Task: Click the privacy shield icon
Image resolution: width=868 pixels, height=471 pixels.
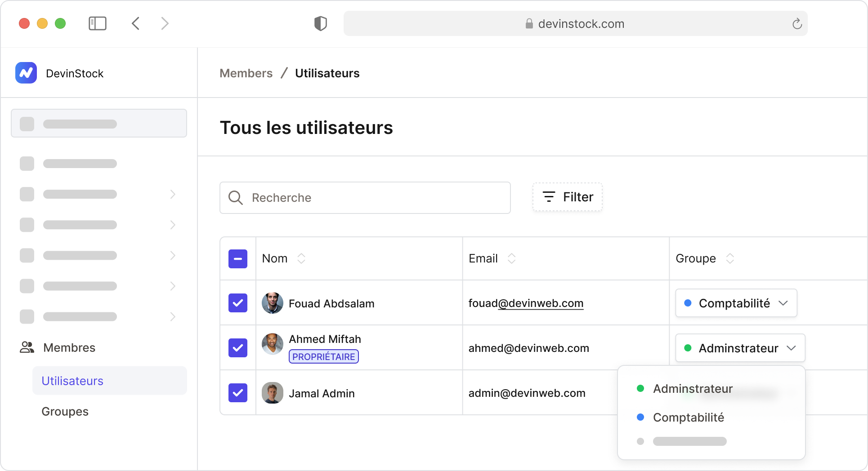Action: (320, 23)
